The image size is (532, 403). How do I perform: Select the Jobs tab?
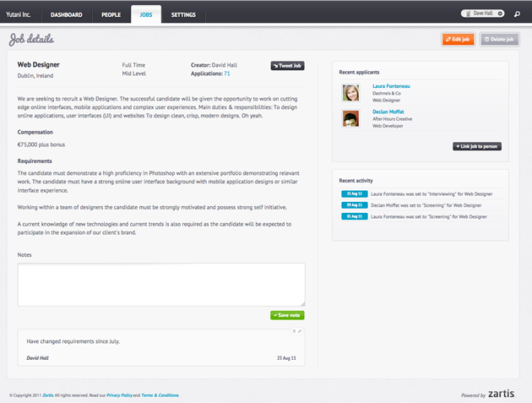pos(146,14)
